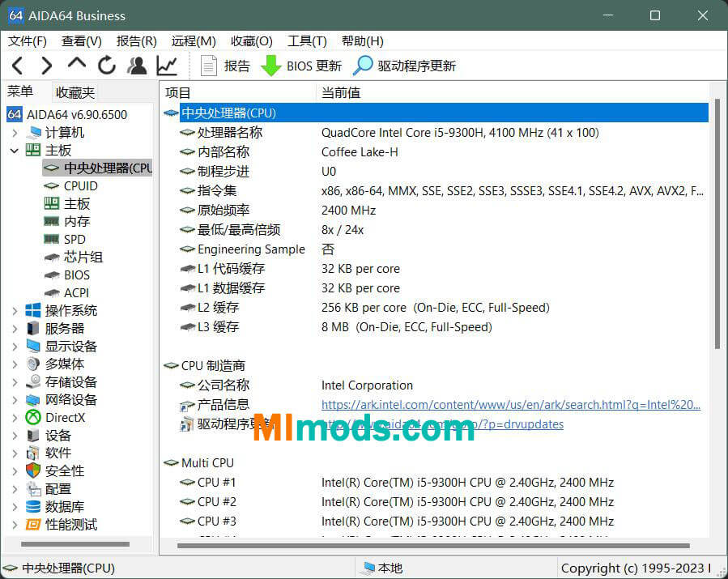Click the 配置 configuration icon

pyautogui.click(x=33, y=488)
